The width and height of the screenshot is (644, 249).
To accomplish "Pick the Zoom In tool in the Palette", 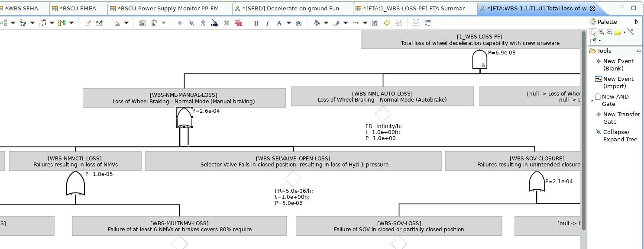I will pyautogui.click(x=601, y=32).
